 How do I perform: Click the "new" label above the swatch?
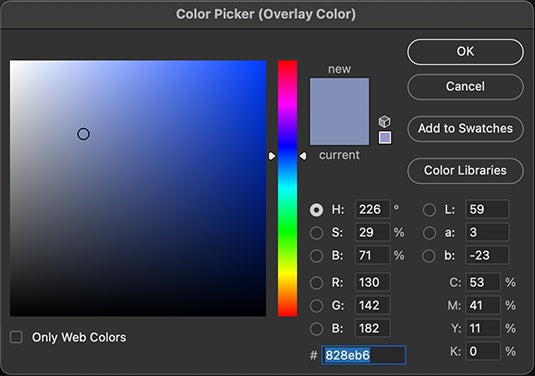coord(339,69)
